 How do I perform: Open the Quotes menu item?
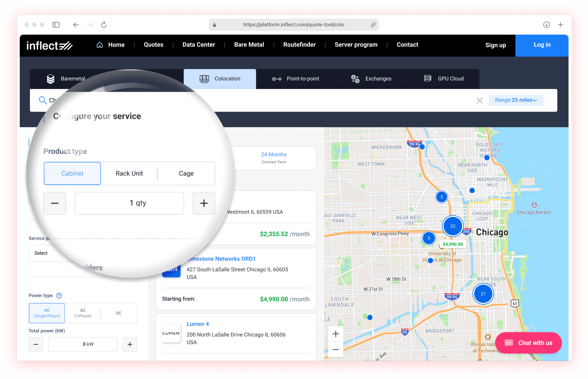[153, 44]
